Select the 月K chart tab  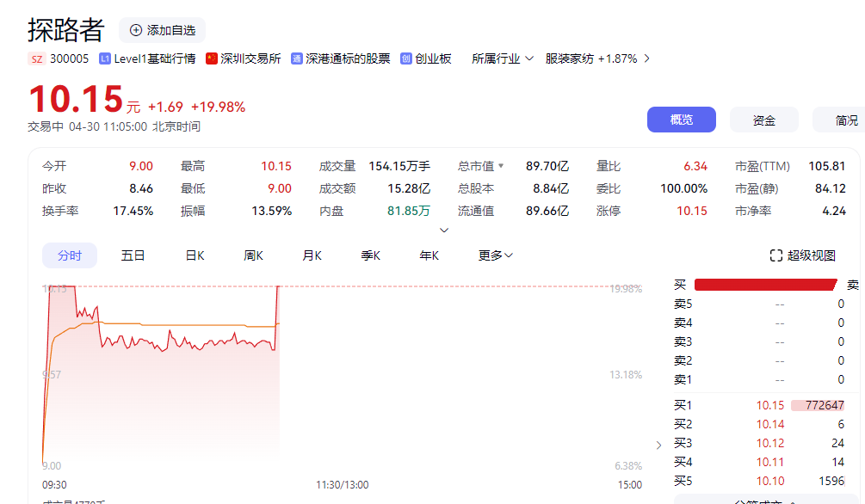312,255
